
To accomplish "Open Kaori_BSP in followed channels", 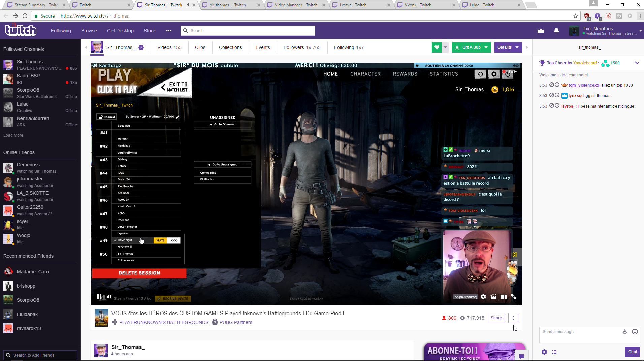I will (x=40, y=79).
